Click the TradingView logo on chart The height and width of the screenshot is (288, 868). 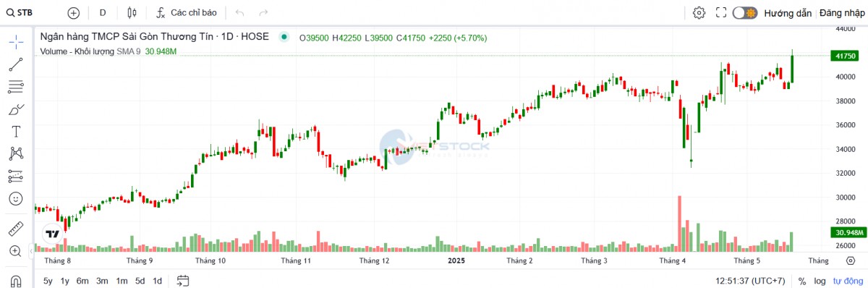pyautogui.click(x=52, y=234)
